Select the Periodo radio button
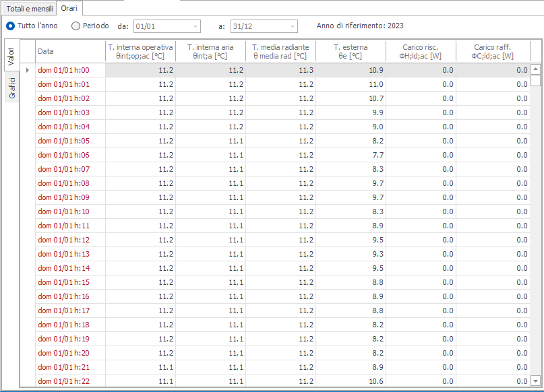The width and height of the screenshot is (544, 392). pos(75,26)
